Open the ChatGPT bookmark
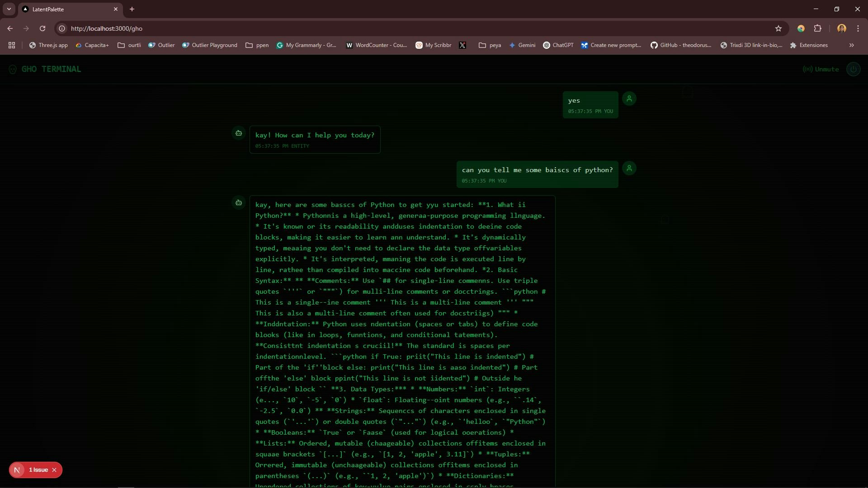This screenshot has width=868, height=488. [x=558, y=45]
